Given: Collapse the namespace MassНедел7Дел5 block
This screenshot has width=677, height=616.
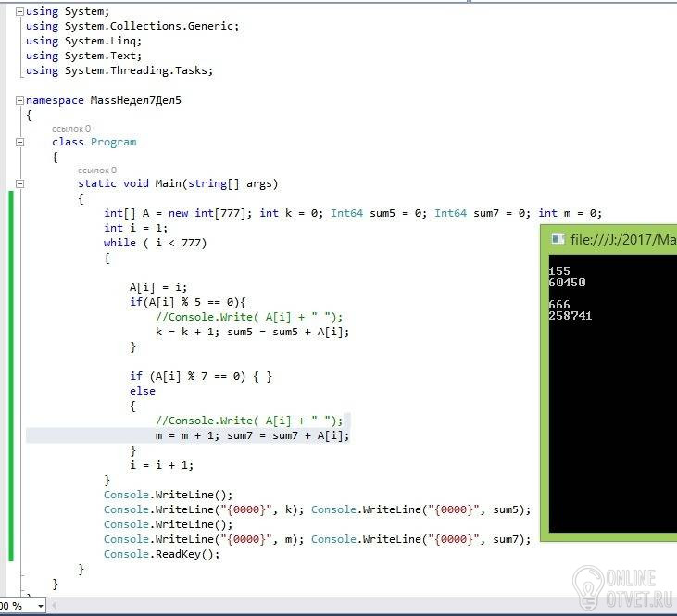Looking at the screenshot, I should click(19, 100).
